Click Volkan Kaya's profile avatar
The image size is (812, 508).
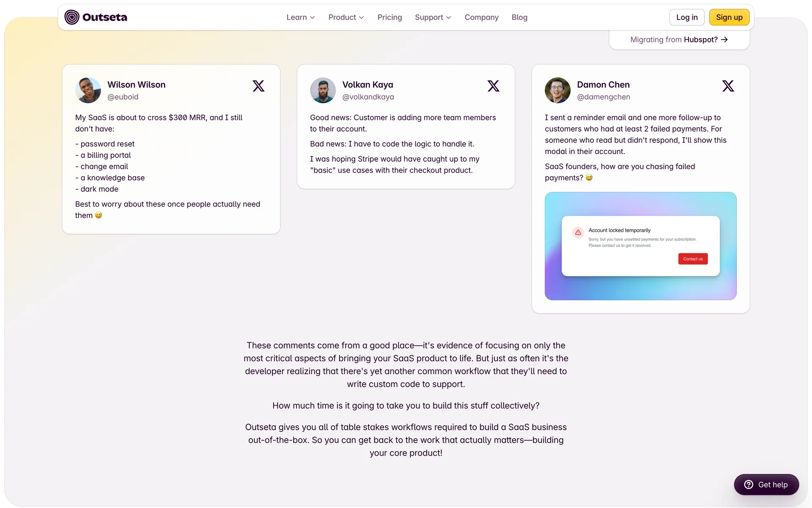(x=323, y=90)
